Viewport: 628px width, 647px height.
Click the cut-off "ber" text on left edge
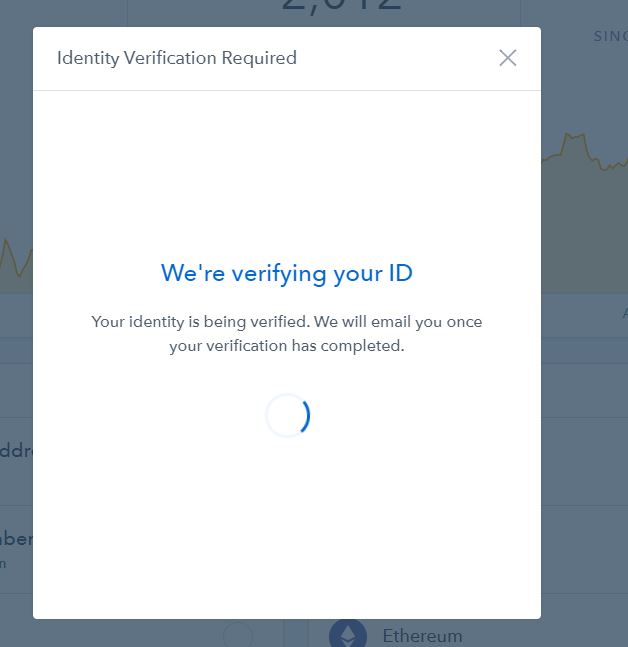click(16, 539)
